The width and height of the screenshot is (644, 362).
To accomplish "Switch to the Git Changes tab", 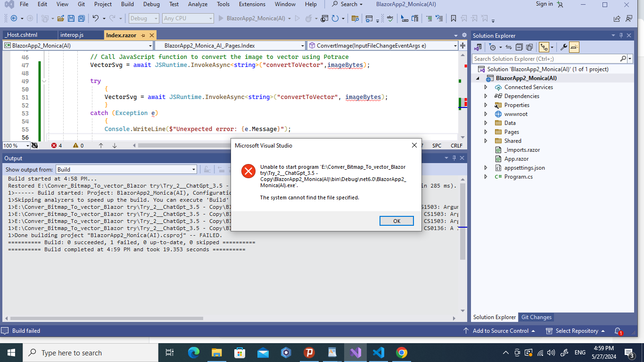I will (x=537, y=317).
